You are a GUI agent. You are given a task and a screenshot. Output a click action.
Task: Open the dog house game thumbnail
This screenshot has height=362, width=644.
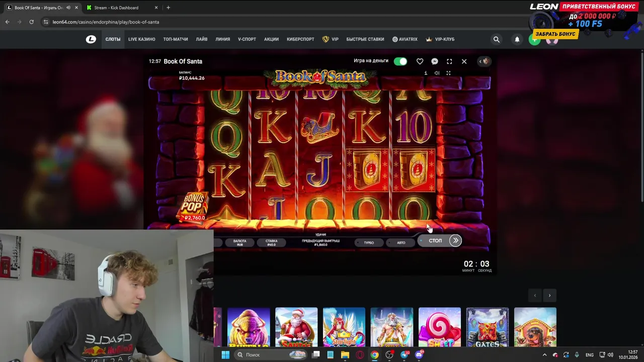click(x=535, y=327)
